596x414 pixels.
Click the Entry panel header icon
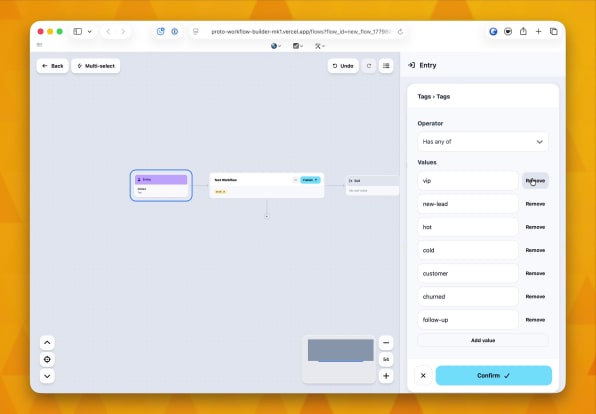tap(411, 65)
